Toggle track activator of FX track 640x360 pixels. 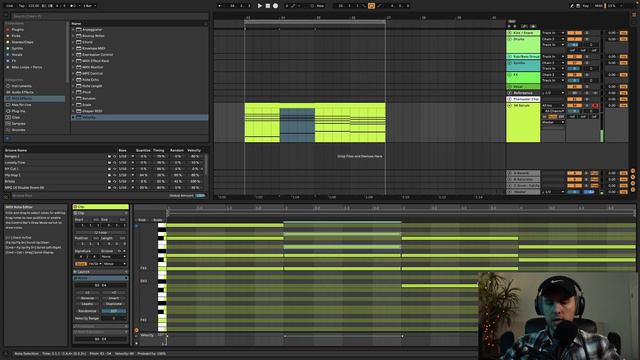click(x=574, y=75)
